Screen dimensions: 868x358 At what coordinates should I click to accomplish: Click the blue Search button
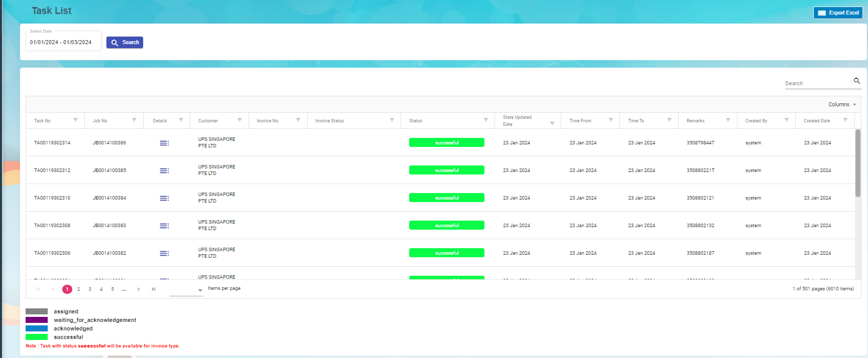click(x=125, y=43)
